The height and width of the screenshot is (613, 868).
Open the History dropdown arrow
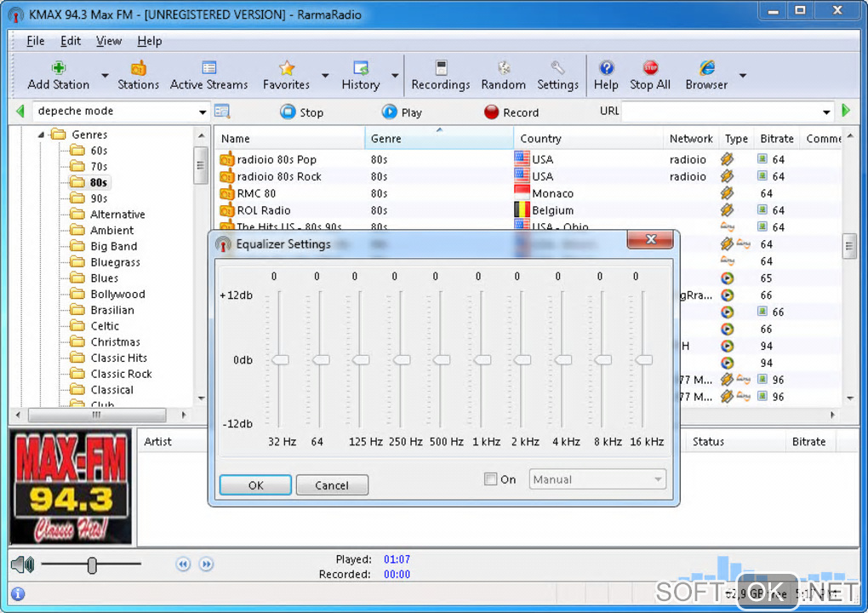[395, 75]
